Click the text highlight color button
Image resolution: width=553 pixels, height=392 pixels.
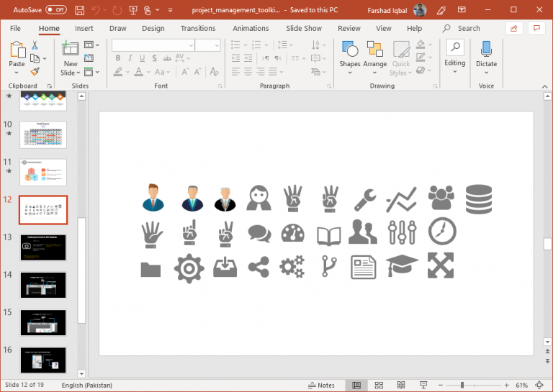(118, 72)
